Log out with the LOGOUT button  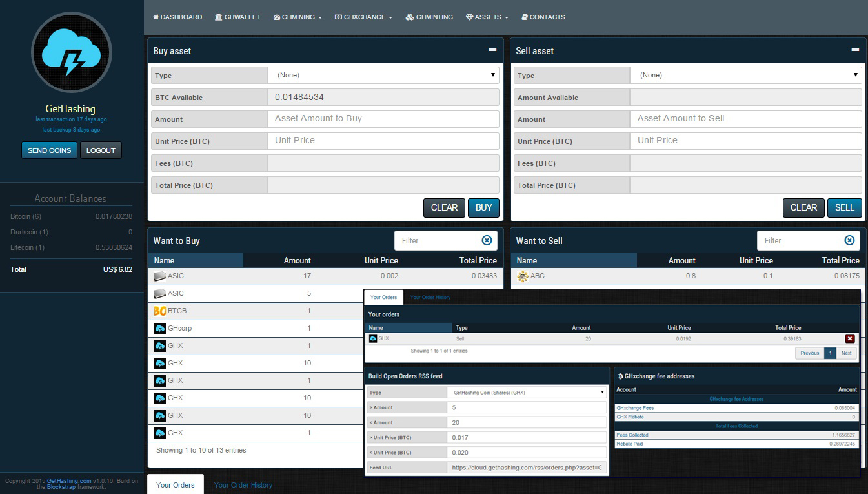(101, 150)
